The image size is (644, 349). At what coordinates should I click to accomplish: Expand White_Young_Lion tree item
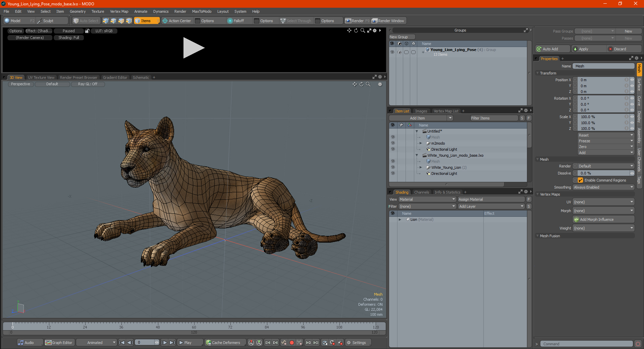421,167
